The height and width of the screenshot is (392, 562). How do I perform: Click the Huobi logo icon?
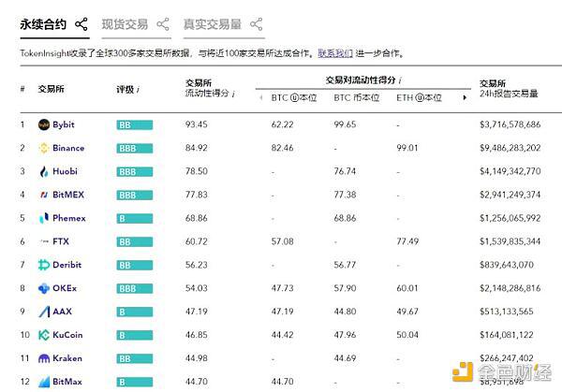pos(44,171)
